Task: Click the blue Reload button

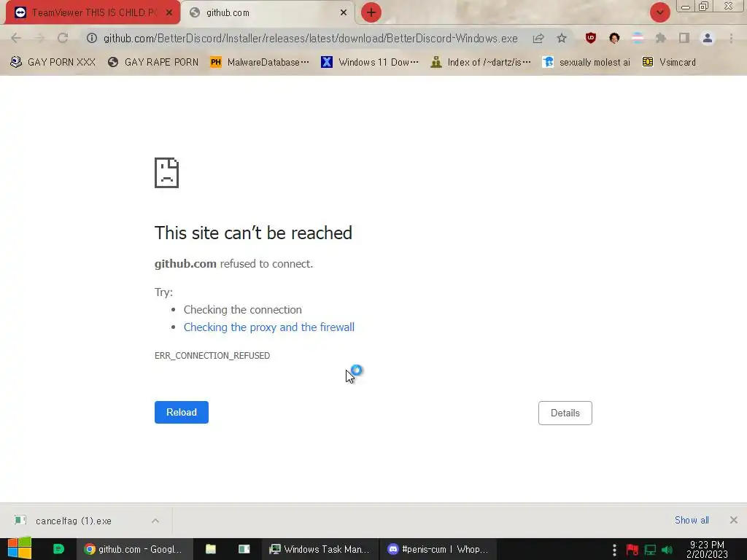Action: pyautogui.click(x=182, y=413)
